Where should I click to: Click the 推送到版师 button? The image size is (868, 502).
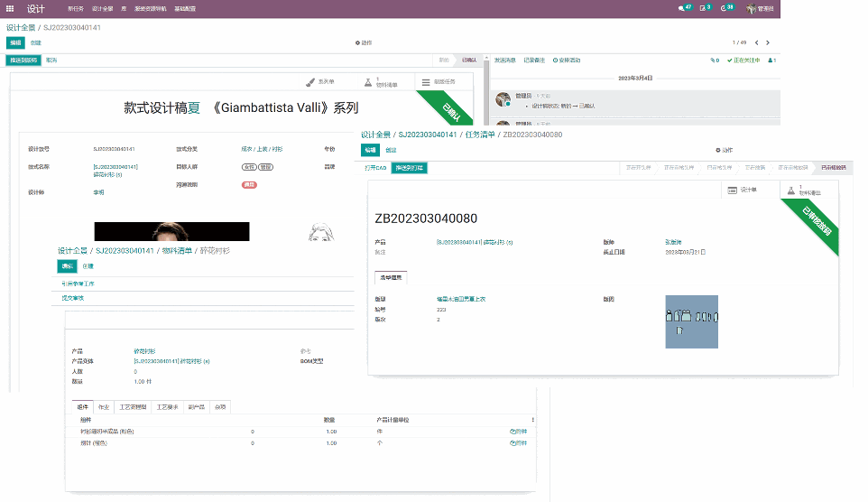[x=23, y=60]
